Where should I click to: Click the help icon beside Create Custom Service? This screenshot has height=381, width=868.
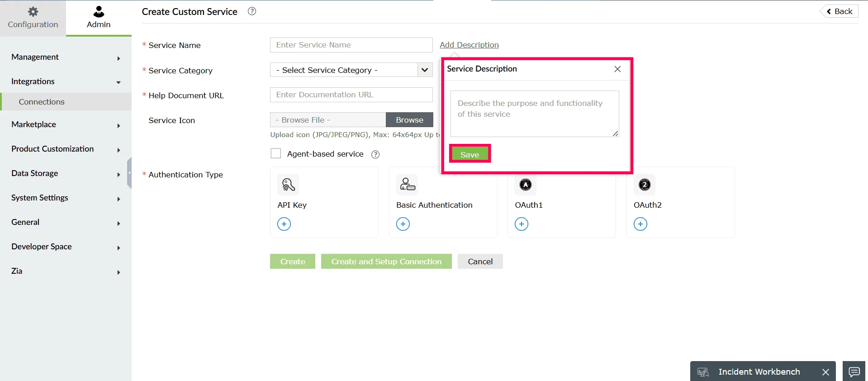click(252, 11)
